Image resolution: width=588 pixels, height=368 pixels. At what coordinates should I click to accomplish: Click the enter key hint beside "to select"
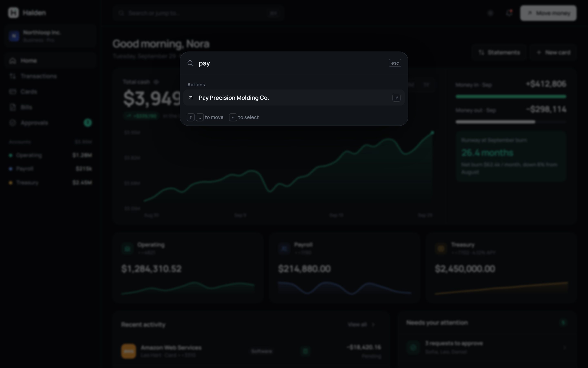click(233, 117)
